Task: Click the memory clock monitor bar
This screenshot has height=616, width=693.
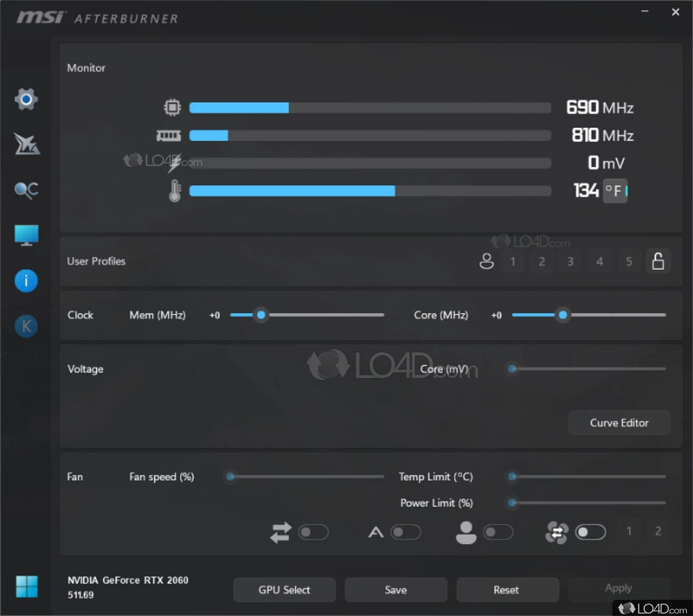Action: coord(370,135)
